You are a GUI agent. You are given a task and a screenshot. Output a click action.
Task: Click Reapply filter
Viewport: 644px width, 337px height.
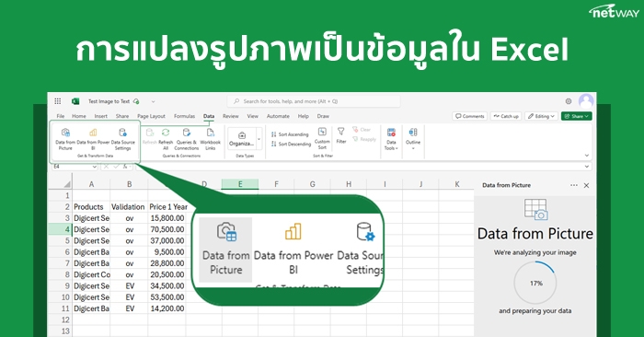click(x=364, y=139)
